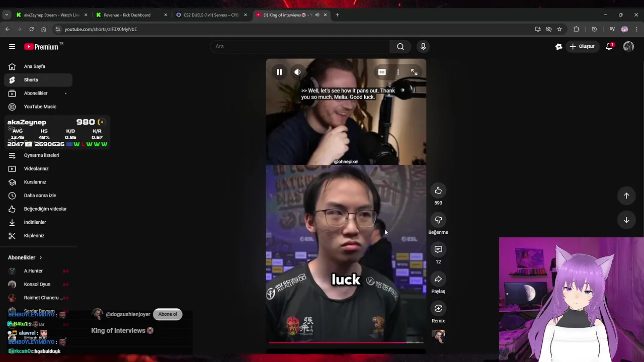The image size is (644, 362).
Task: Open Videolarınız in sidebar
Action: (38, 168)
